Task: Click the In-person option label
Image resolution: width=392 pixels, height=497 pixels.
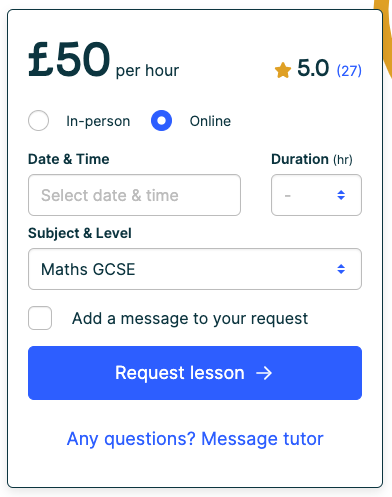Action: [x=98, y=121]
